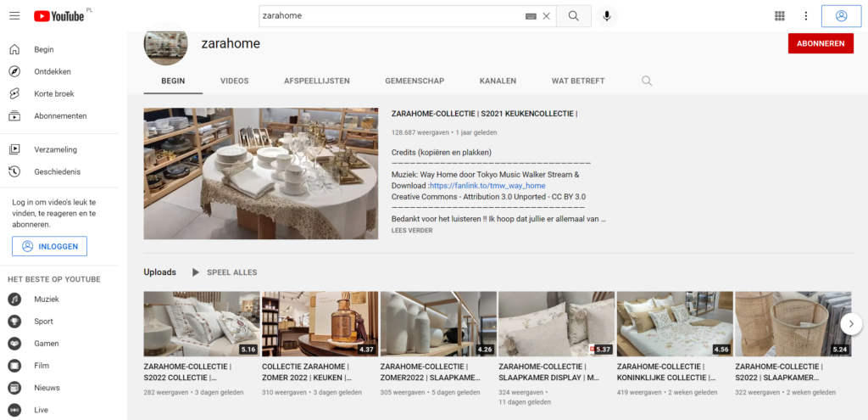
Task: Open YouTube apps grid icon
Action: (x=780, y=16)
